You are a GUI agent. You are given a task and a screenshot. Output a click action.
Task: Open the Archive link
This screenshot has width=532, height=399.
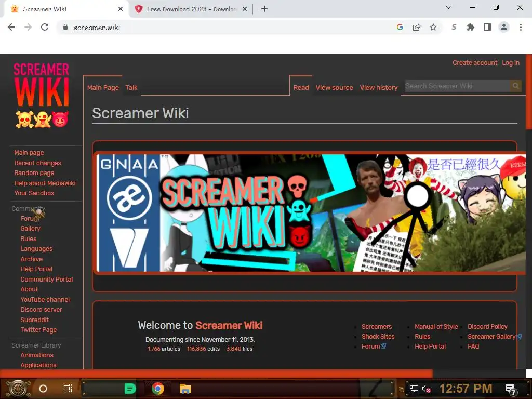click(x=32, y=259)
